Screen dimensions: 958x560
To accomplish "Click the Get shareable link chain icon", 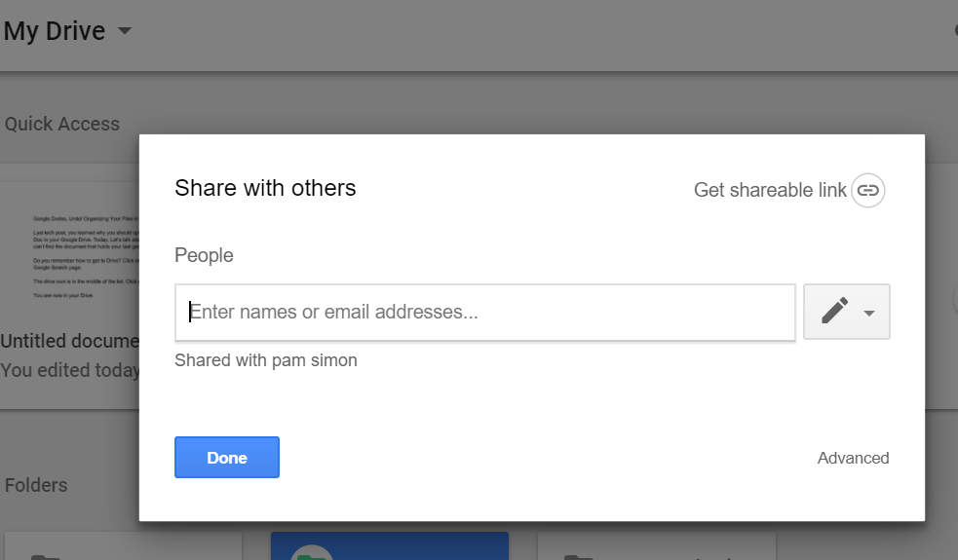I will [x=867, y=191].
